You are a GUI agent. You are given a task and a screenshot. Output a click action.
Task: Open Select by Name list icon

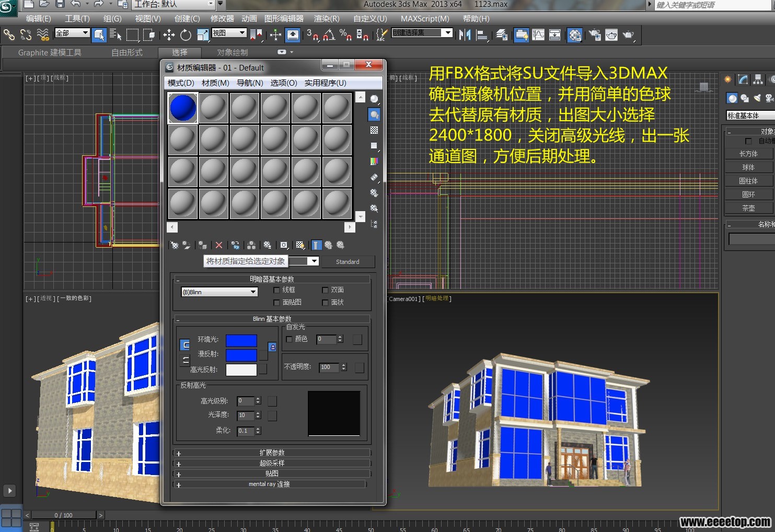(115, 35)
